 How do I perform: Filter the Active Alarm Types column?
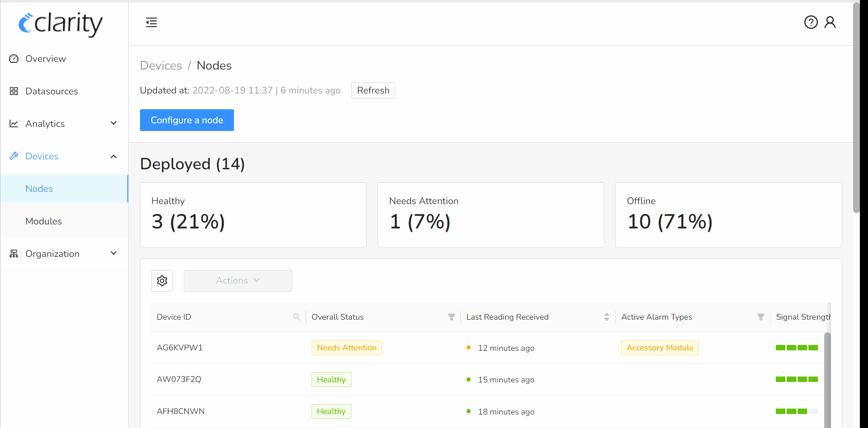[761, 316]
